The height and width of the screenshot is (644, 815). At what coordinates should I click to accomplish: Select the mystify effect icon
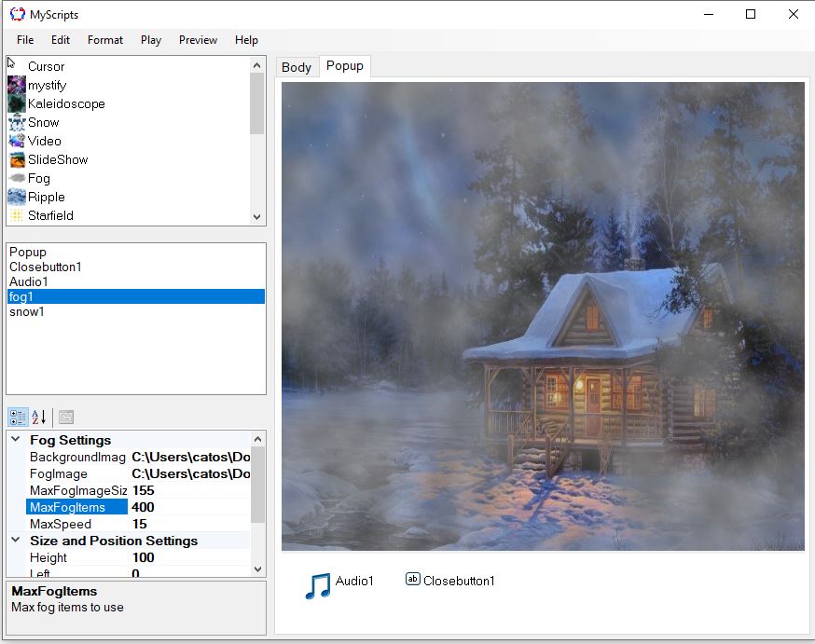[x=17, y=85]
